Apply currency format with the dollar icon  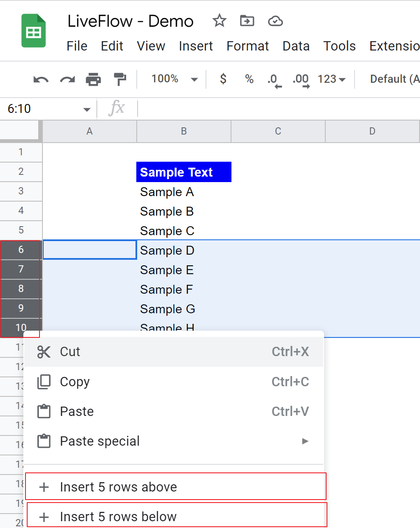(x=223, y=79)
